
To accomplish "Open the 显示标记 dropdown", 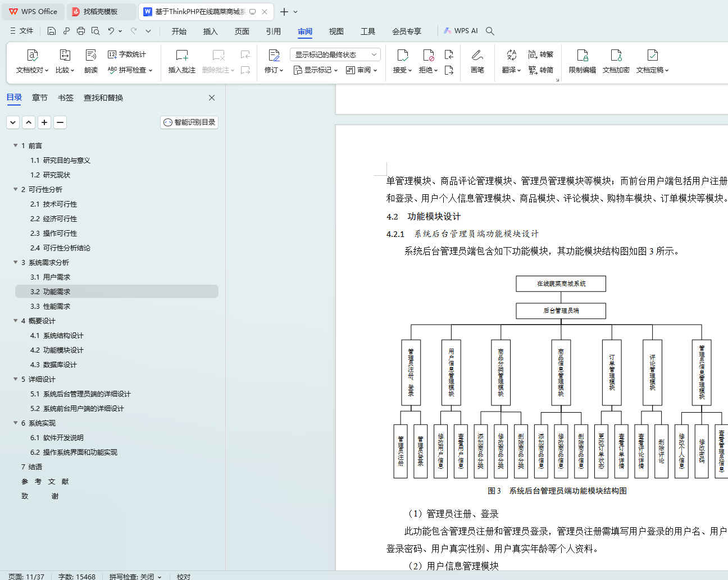I will (x=316, y=70).
